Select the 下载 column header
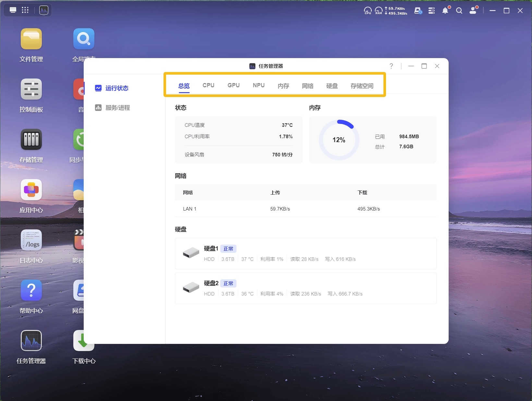This screenshot has height=401, width=532. point(362,193)
